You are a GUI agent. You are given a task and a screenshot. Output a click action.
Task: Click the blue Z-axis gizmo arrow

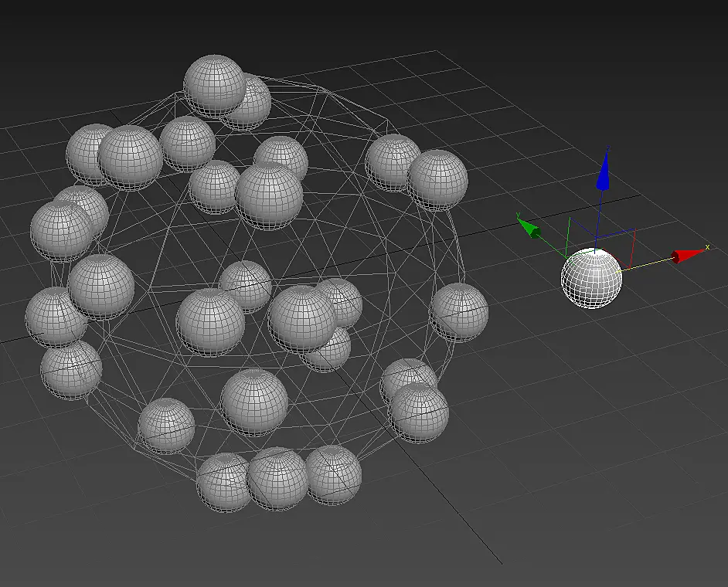(603, 170)
